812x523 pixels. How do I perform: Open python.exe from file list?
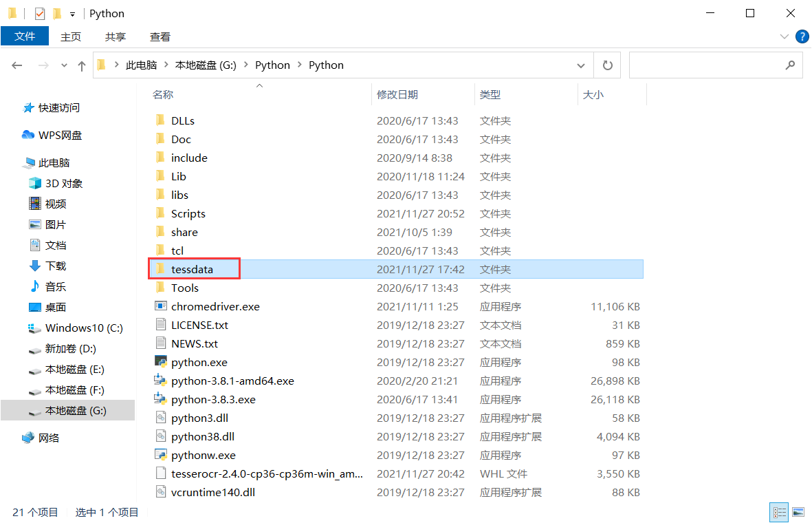click(x=199, y=362)
